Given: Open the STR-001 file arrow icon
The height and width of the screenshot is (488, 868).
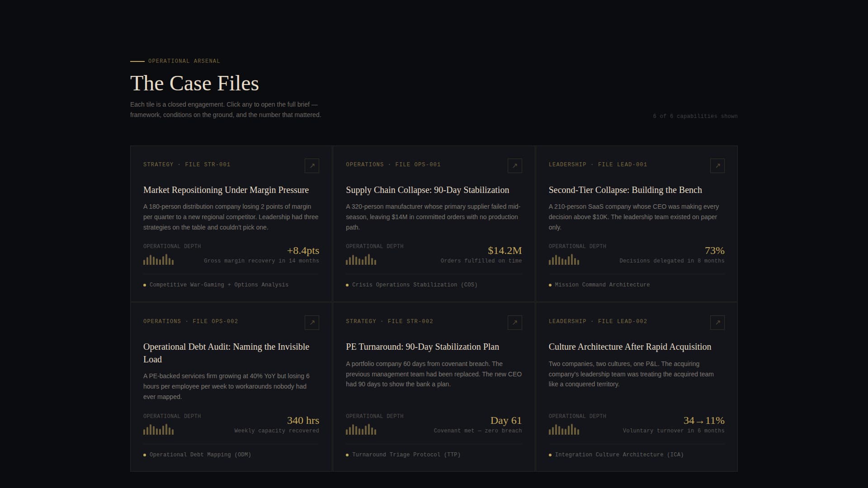Looking at the screenshot, I should [312, 166].
